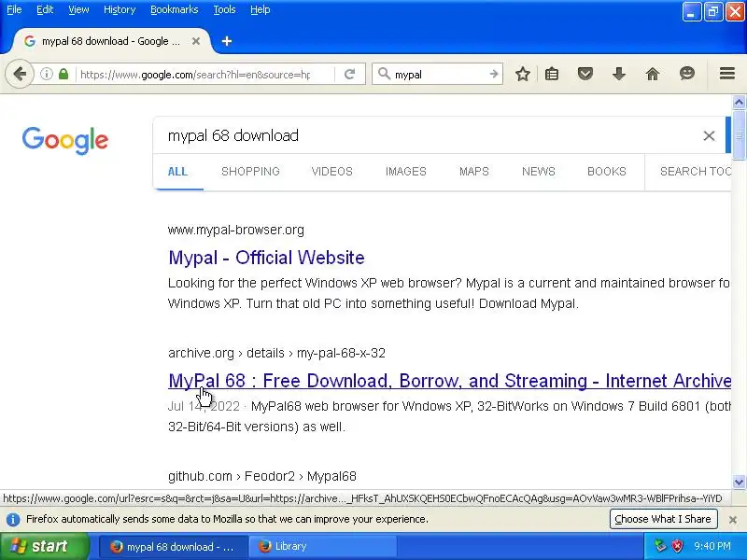
Task: Go to the Home page icon
Action: pyautogui.click(x=652, y=74)
